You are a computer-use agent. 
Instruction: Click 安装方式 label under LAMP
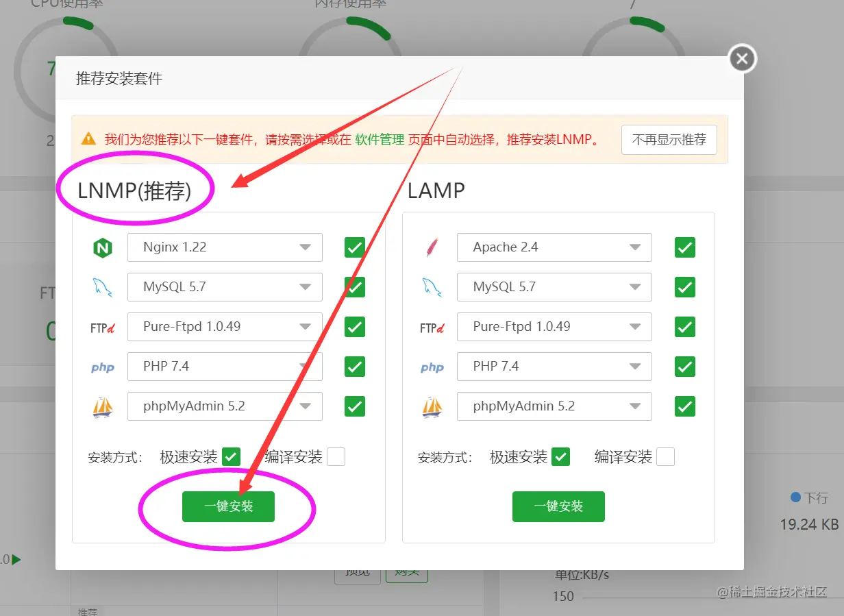[x=445, y=458]
